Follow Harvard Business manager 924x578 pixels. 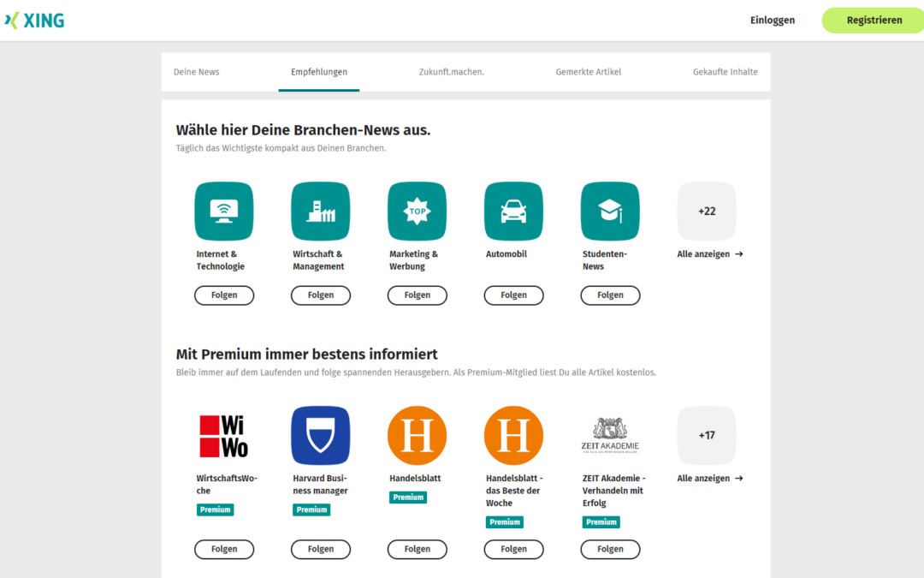click(321, 549)
